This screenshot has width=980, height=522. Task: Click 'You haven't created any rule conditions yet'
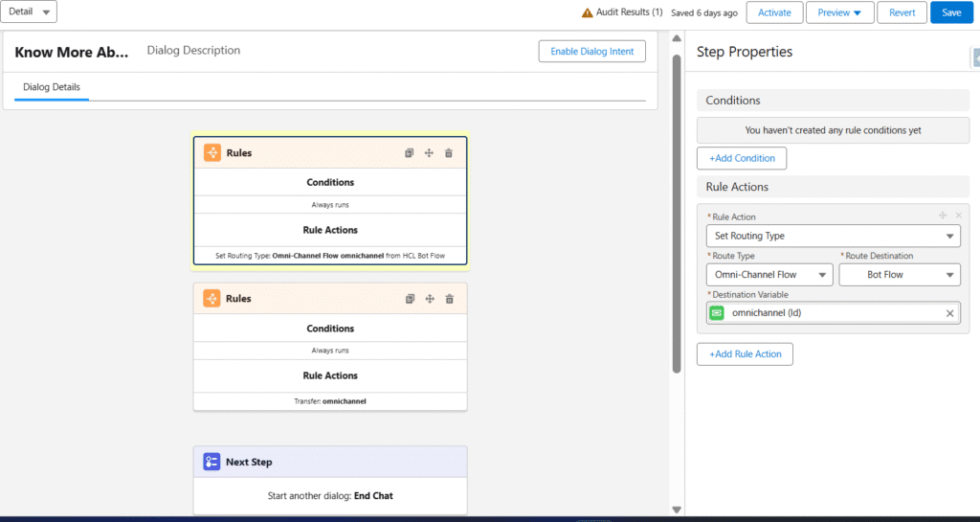pos(834,130)
